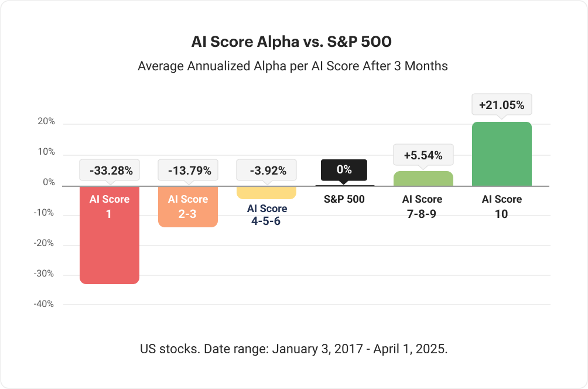The width and height of the screenshot is (588, 389).
Task: Click the -3.92% value label
Action: (x=266, y=170)
